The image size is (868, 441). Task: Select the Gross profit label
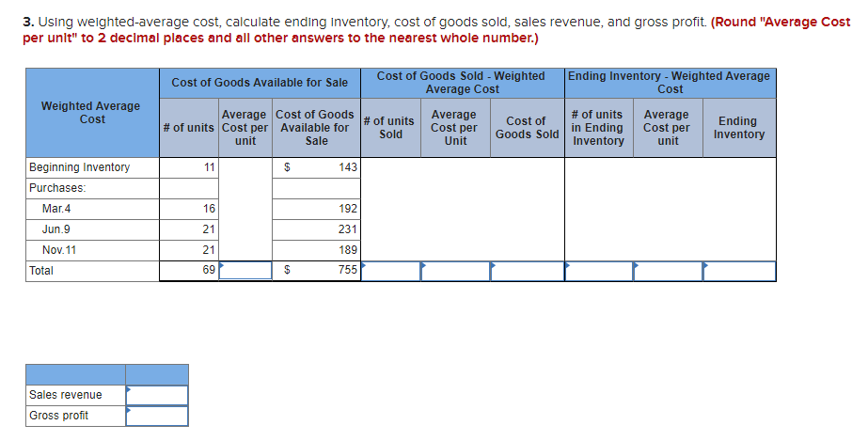58,416
